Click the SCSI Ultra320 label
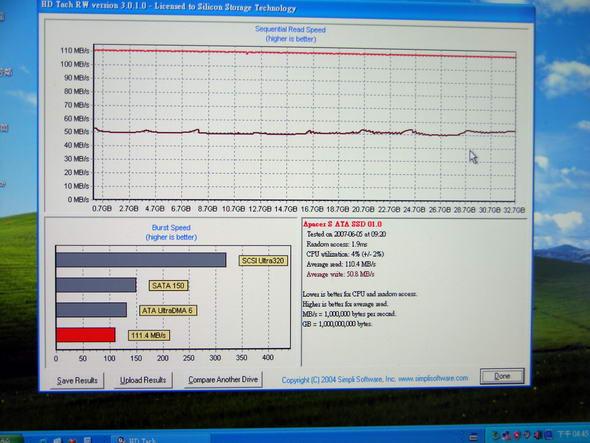Viewport: 590px width, 443px height. [263, 260]
